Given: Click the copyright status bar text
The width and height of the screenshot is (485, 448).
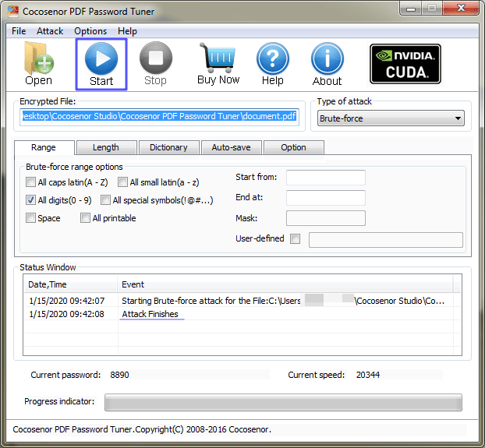Looking at the screenshot, I should tap(142, 429).
